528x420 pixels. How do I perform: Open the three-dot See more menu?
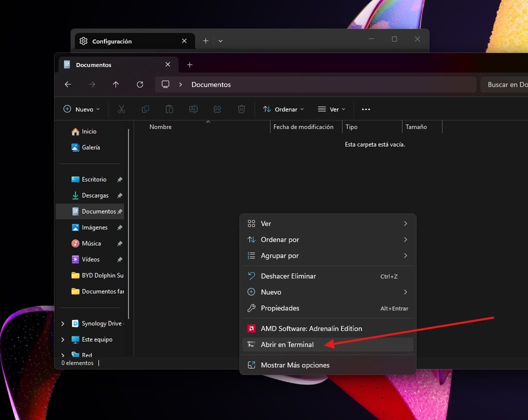(366, 109)
